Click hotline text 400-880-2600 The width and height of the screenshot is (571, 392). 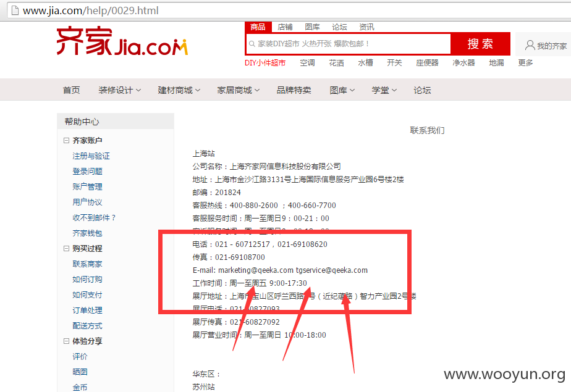tap(254, 206)
